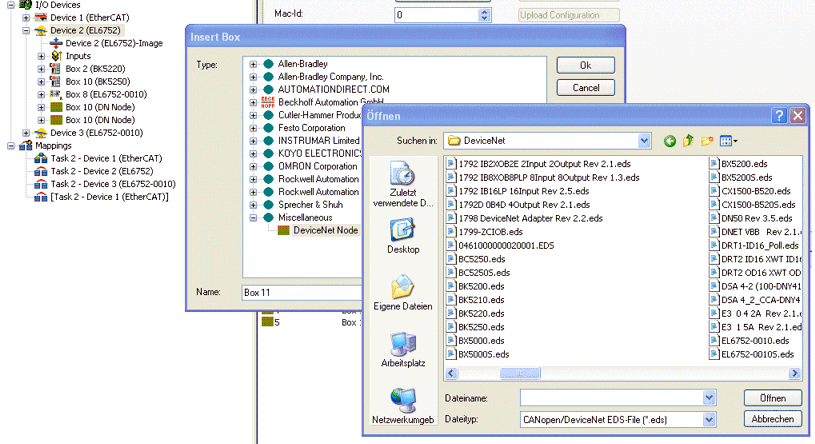Click BK5250.eds file icon
The width and height of the screenshot is (815, 444).
pos(451,327)
